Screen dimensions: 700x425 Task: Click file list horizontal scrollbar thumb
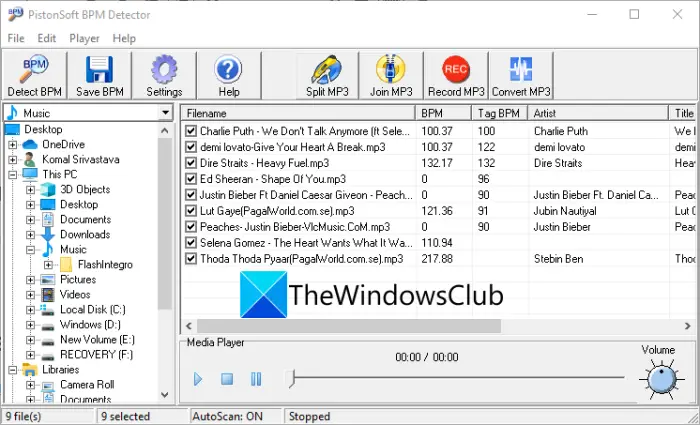point(349,326)
